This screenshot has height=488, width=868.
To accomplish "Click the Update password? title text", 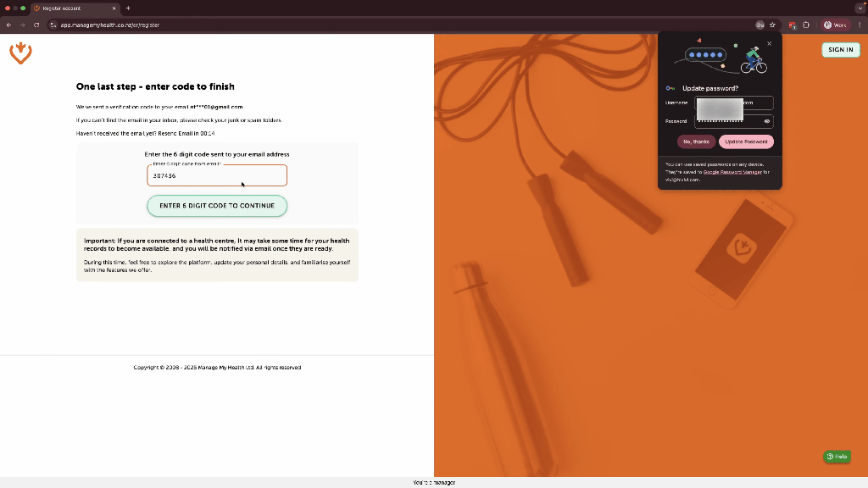I will (x=710, y=88).
